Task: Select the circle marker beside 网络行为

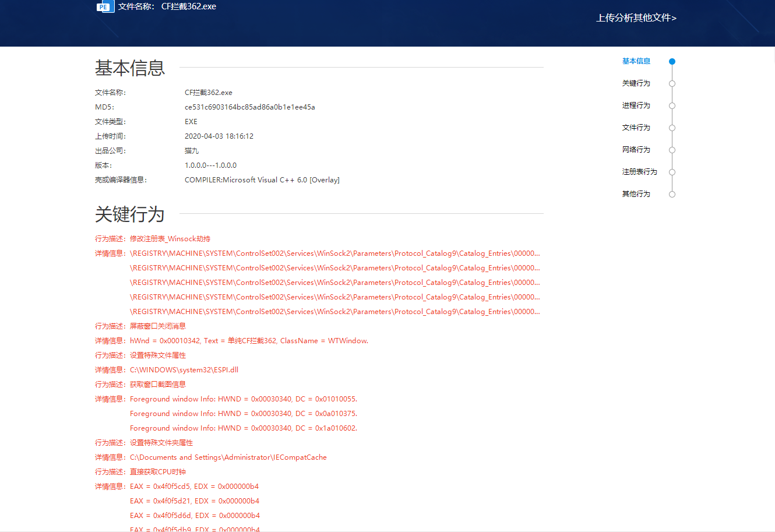Action: 672,150
